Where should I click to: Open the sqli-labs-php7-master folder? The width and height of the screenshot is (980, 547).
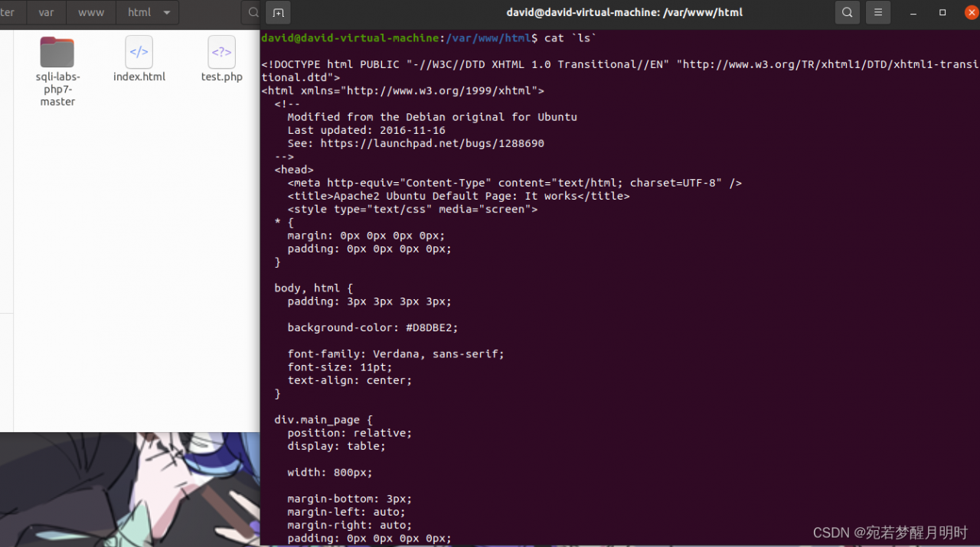(57, 52)
